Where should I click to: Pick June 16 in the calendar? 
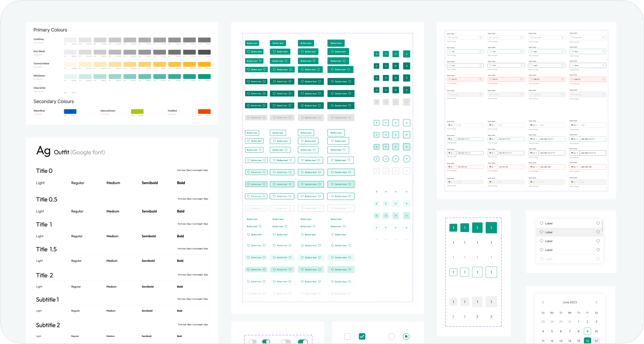(x=587, y=341)
